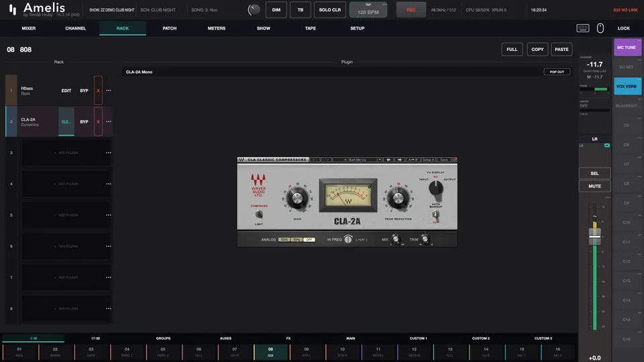This screenshot has height=362, width=644.
Task: Toggle talkback with the TB button
Action: click(x=301, y=10)
